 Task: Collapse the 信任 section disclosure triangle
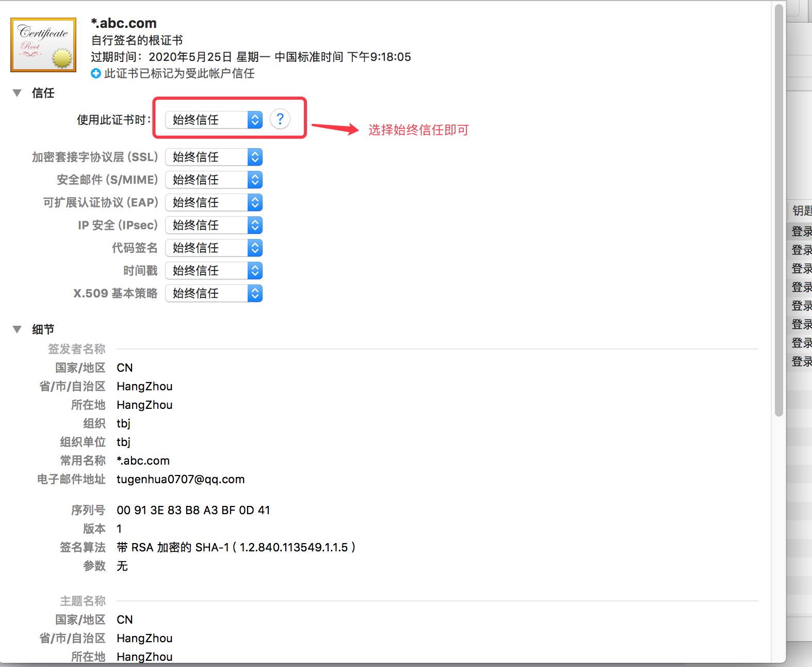coord(17,93)
